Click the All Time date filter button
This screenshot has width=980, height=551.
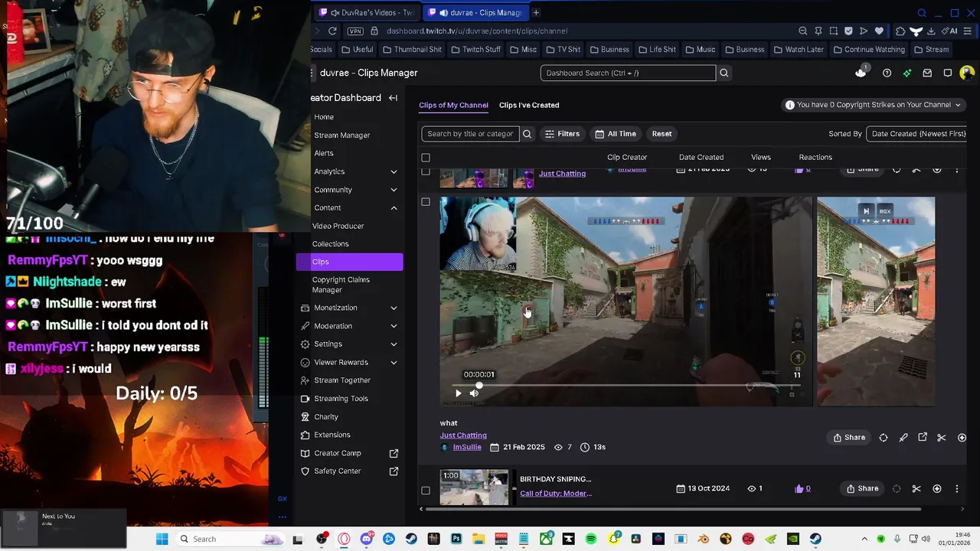[616, 134]
